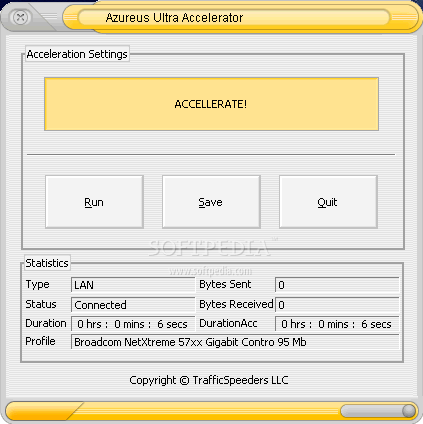The width and height of the screenshot is (423, 424).
Task: Click the Duration label in Statistics
Action: 46,323
